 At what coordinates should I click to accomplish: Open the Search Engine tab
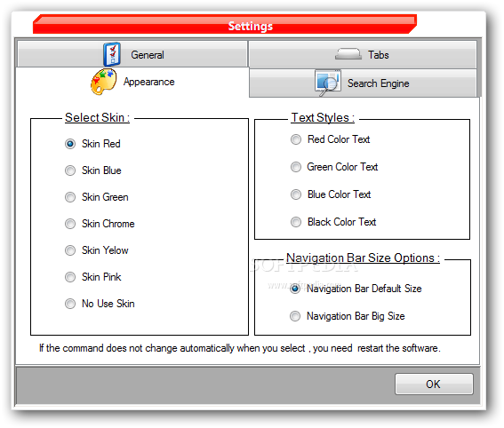pyautogui.click(x=363, y=83)
